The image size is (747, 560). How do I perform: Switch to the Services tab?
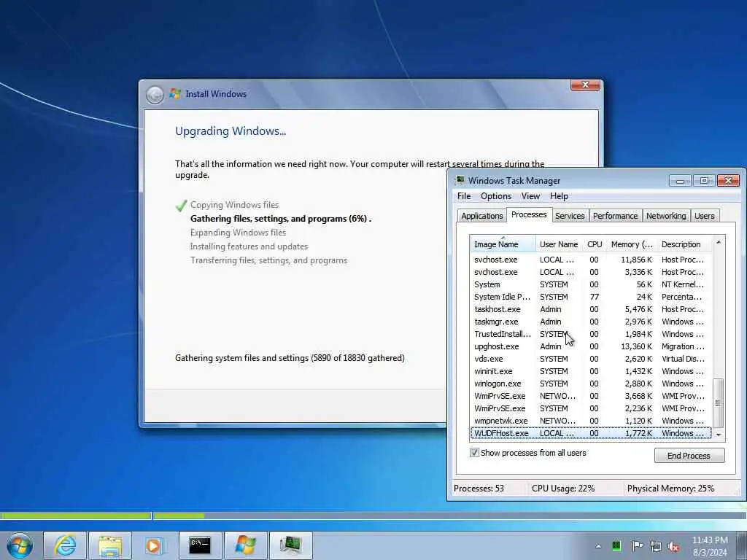coord(570,216)
